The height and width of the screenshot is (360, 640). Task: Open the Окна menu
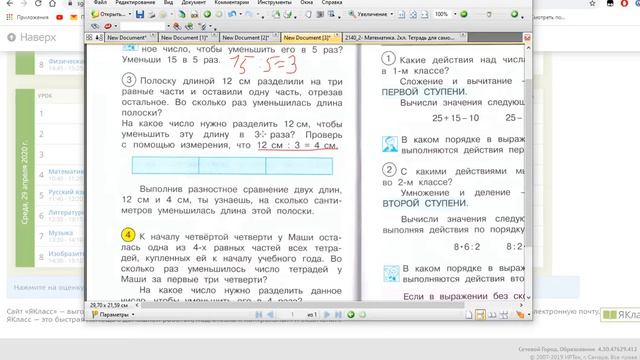[x=307, y=2]
